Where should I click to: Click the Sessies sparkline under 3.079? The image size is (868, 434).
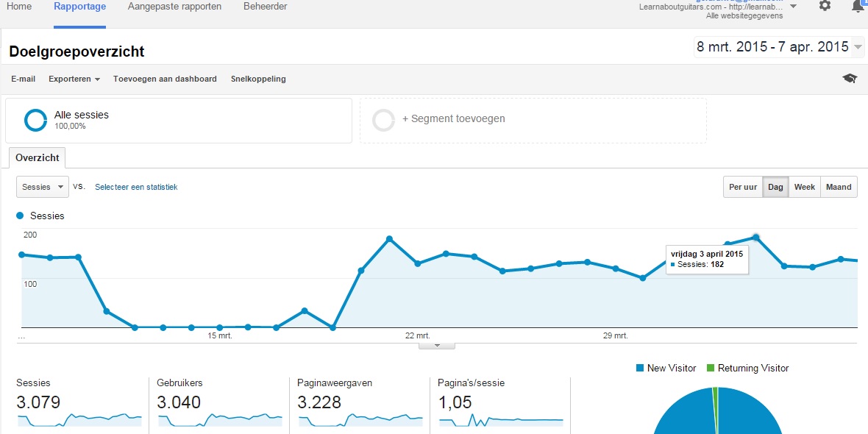pyautogui.click(x=79, y=420)
